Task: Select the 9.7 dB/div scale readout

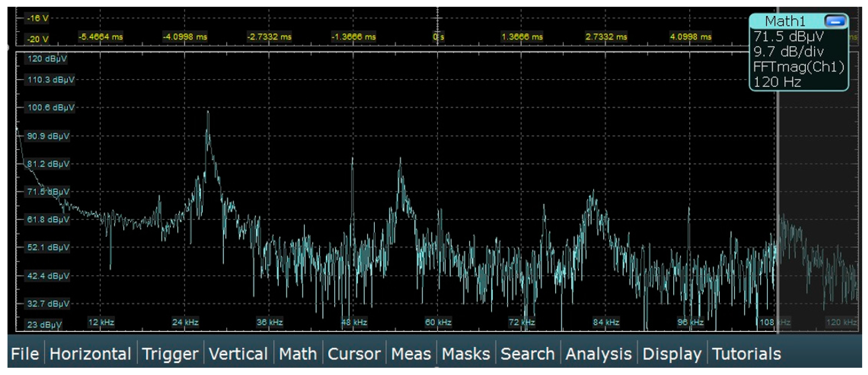Action: click(x=788, y=52)
